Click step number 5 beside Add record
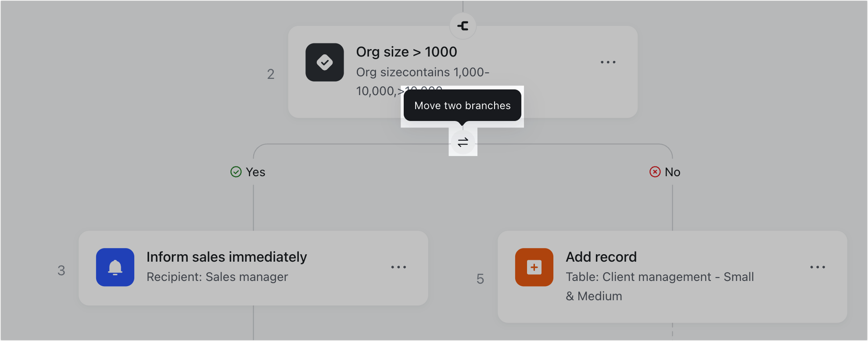Viewport: 868px width, 341px height. coord(480,279)
